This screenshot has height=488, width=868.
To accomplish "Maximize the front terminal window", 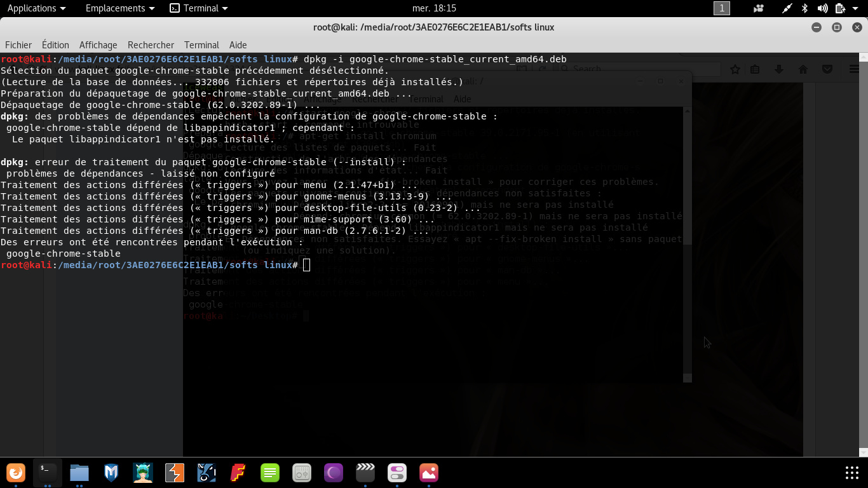I will pyautogui.click(x=837, y=27).
